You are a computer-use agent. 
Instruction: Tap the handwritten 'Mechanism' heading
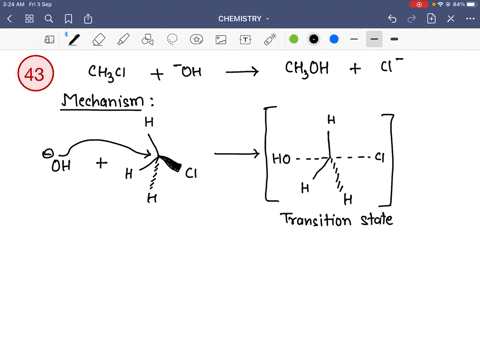tap(103, 101)
